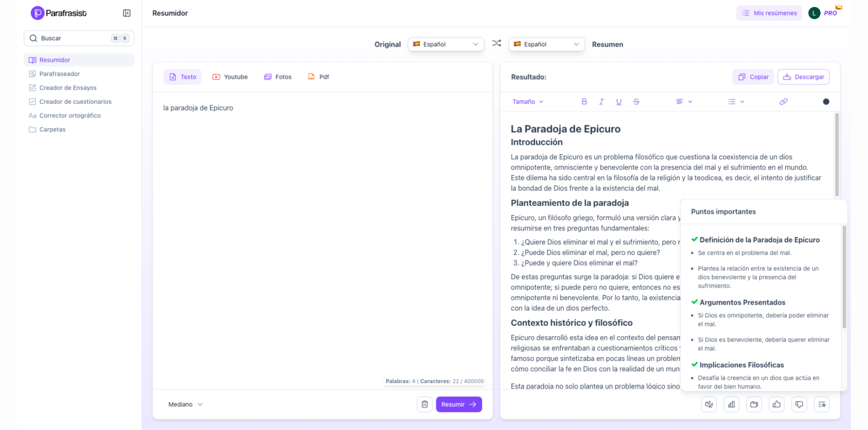Open the bar chart statistics icon
The height and width of the screenshot is (430, 868).
tap(731, 404)
